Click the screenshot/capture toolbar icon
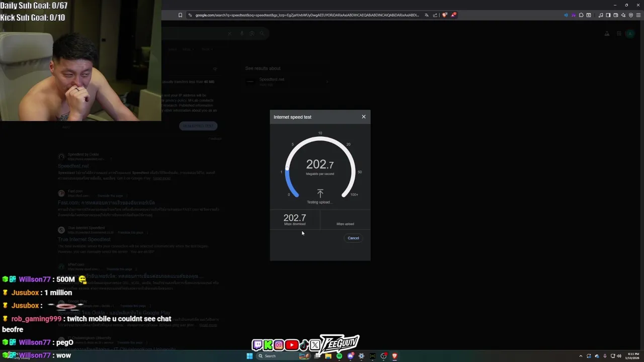 coord(589,15)
